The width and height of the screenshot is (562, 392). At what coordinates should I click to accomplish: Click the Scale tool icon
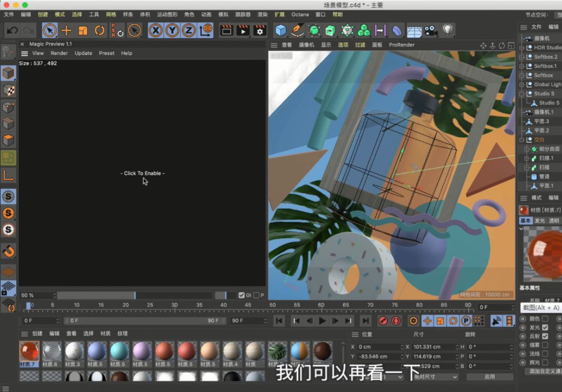(83, 31)
